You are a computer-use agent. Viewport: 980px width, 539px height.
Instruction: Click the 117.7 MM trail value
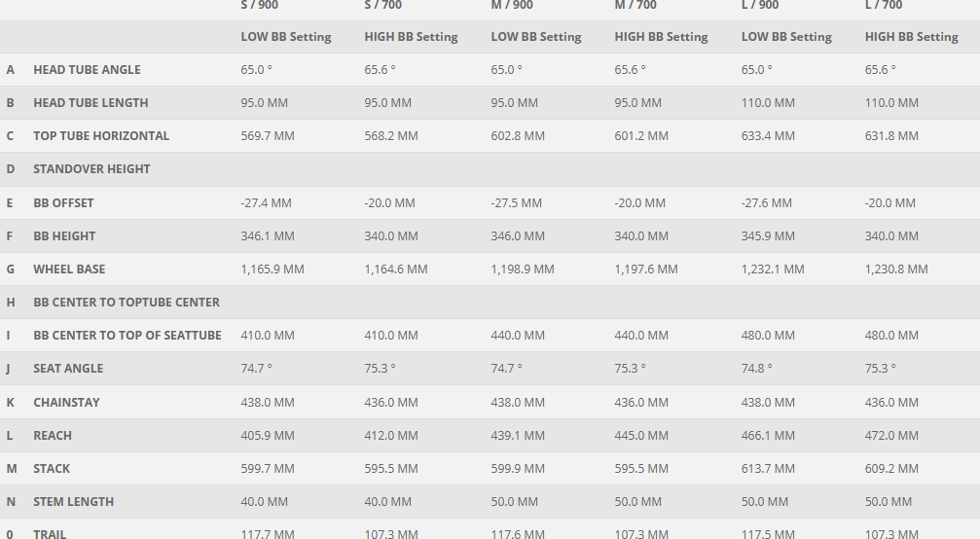(x=268, y=534)
